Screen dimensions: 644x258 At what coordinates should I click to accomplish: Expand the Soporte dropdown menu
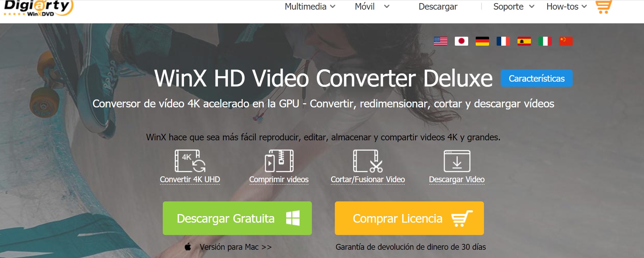tap(513, 7)
